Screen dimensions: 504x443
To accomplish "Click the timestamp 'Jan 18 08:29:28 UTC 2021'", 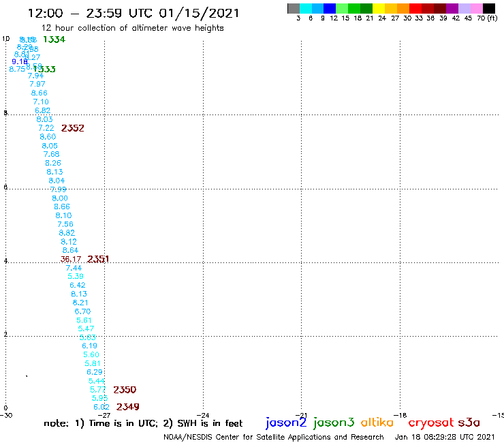I will [x=445, y=437].
